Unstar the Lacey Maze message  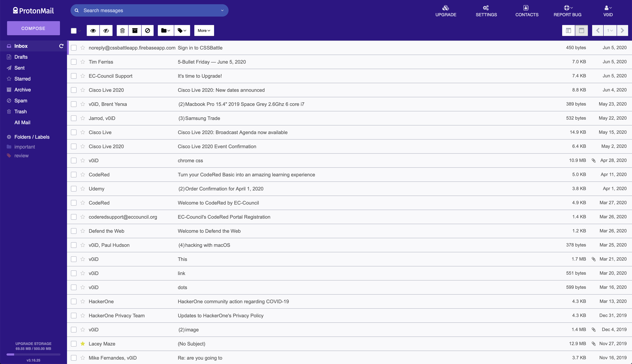coord(83,344)
